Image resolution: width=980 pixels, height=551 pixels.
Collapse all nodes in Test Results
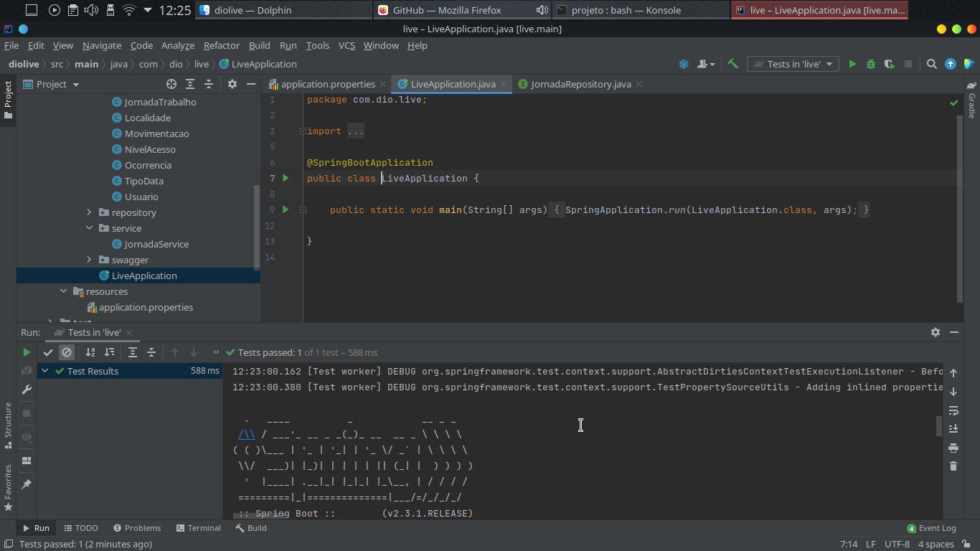coord(151,352)
